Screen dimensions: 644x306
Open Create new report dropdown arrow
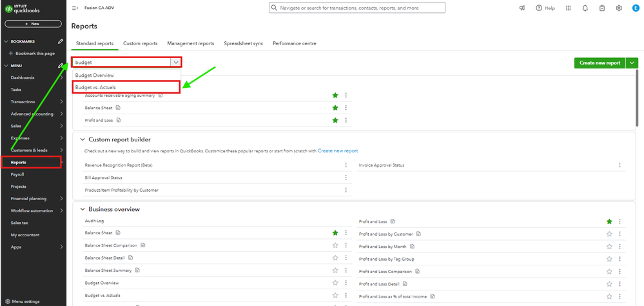point(632,63)
